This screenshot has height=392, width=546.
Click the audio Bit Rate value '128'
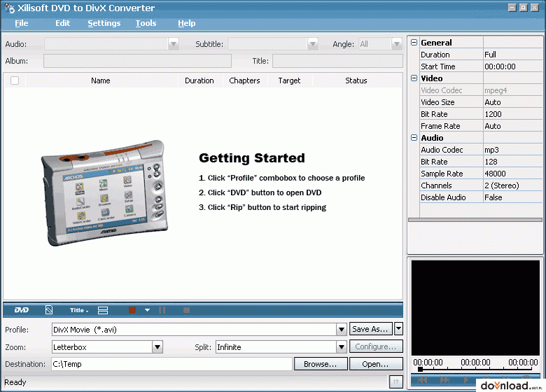[x=512, y=162]
